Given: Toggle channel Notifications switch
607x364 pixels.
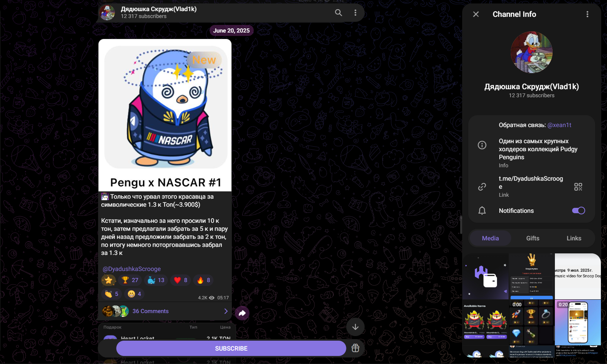Looking at the screenshot, I should tap(578, 211).
